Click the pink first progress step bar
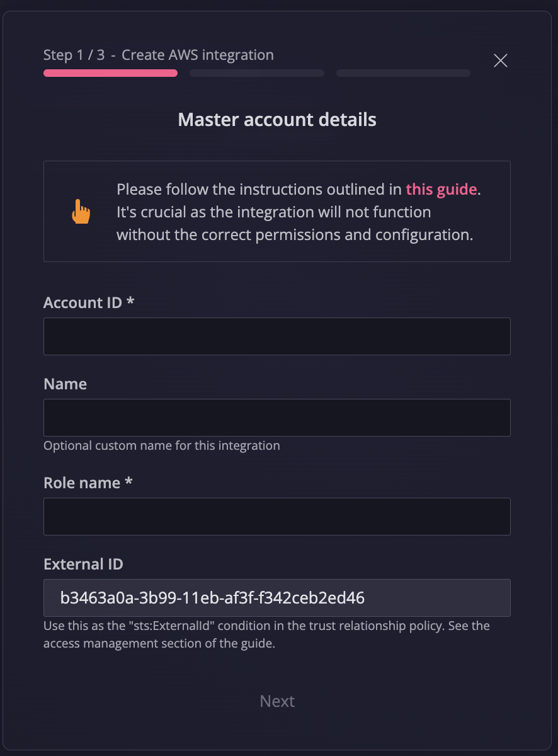This screenshot has height=756, width=558. click(110, 73)
